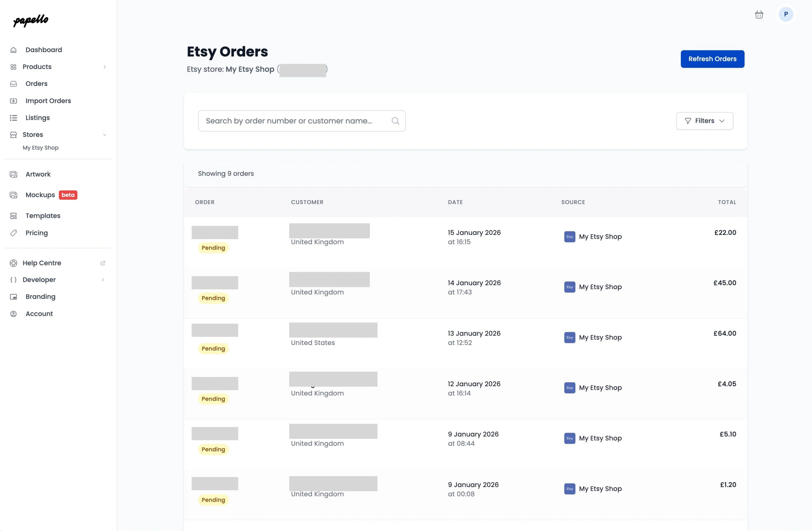The height and width of the screenshot is (531, 812).
Task: Open the Dashboard from the sidebar
Action: click(43, 49)
